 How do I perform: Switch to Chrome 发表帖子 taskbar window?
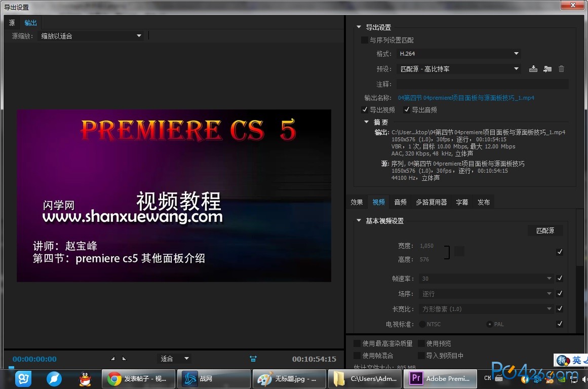click(138, 378)
